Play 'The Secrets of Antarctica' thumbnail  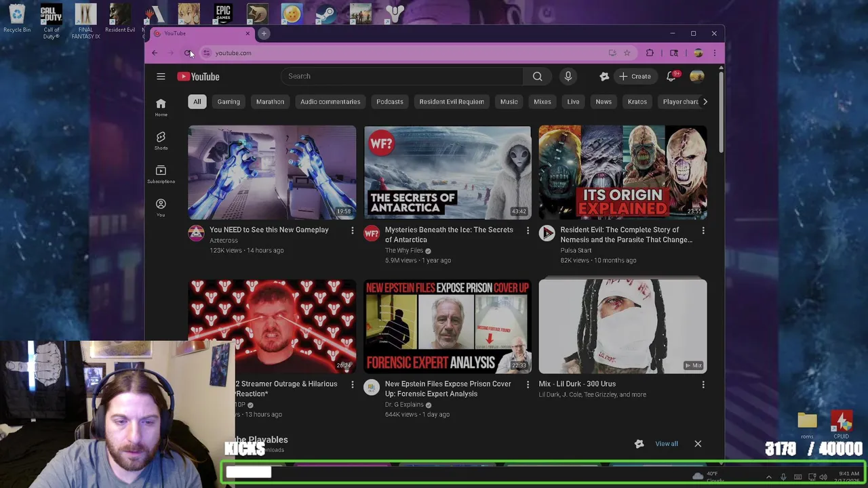point(448,172)
